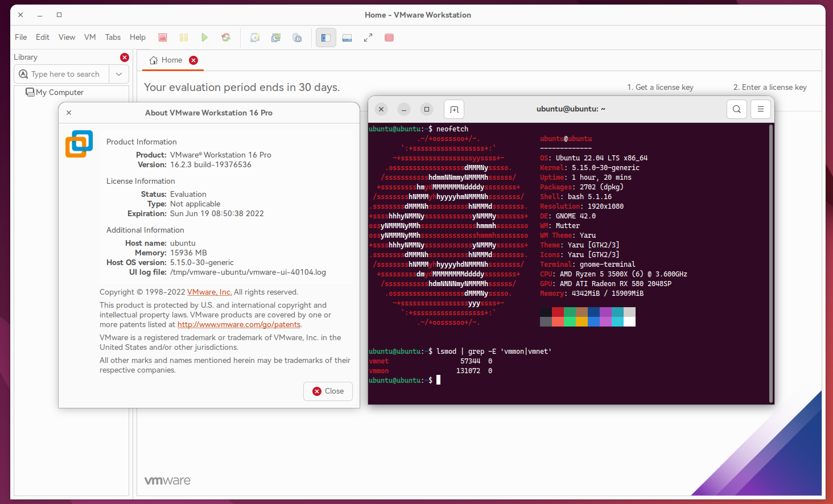The width and height of the screenshot is (833, 504).
Task: Open the View menu
Action: 67,37
